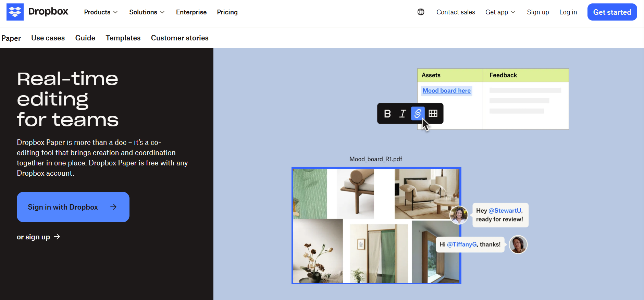Screen dimensions: 644x300
Task: Click the Sign up link in header
Action: [538, 12]
